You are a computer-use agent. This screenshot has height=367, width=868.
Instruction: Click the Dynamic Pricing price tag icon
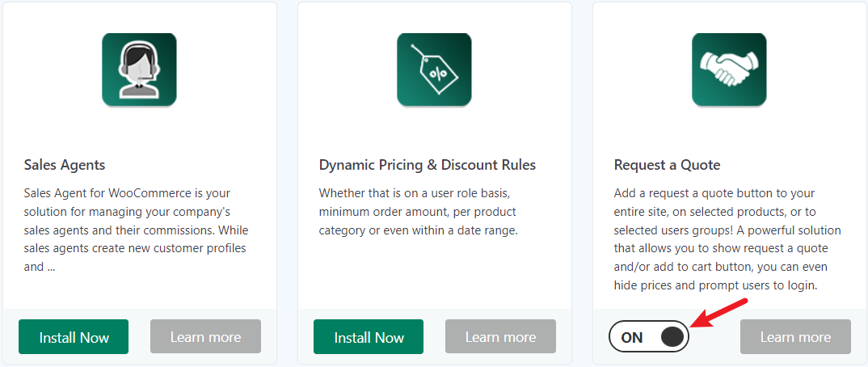pyautogui.click(x=434, y=70)
